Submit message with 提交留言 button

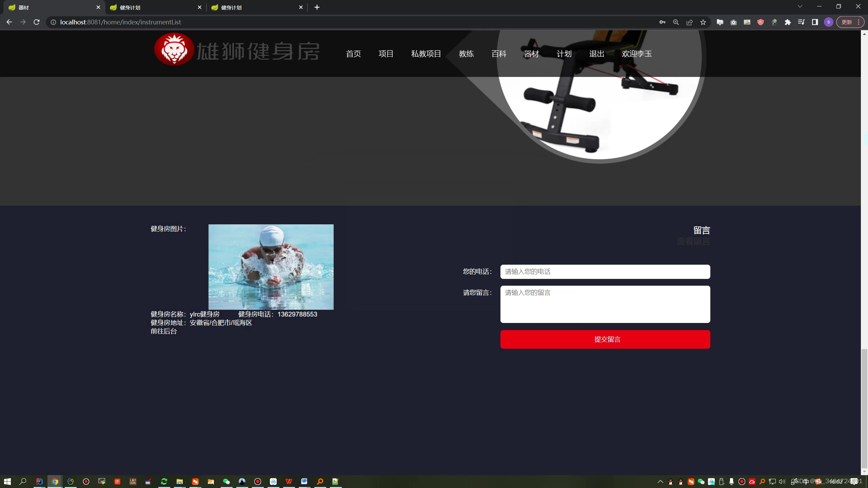[605, 339]
